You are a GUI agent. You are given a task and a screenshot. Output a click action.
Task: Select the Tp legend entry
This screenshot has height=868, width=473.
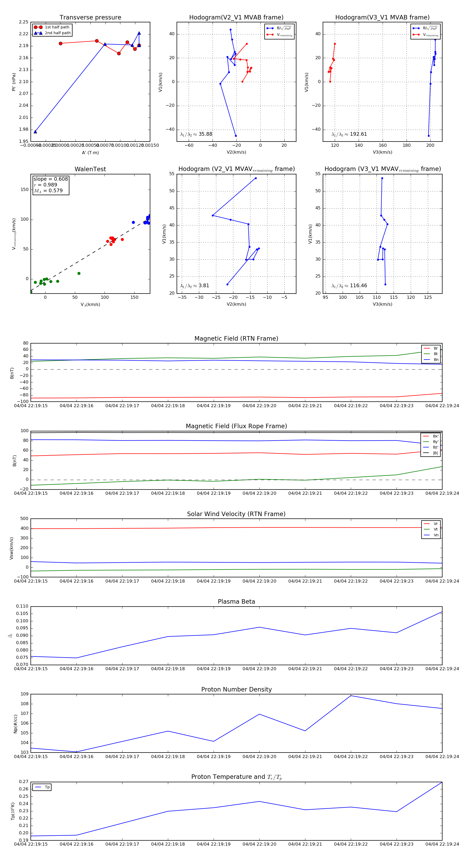point(42,787)
